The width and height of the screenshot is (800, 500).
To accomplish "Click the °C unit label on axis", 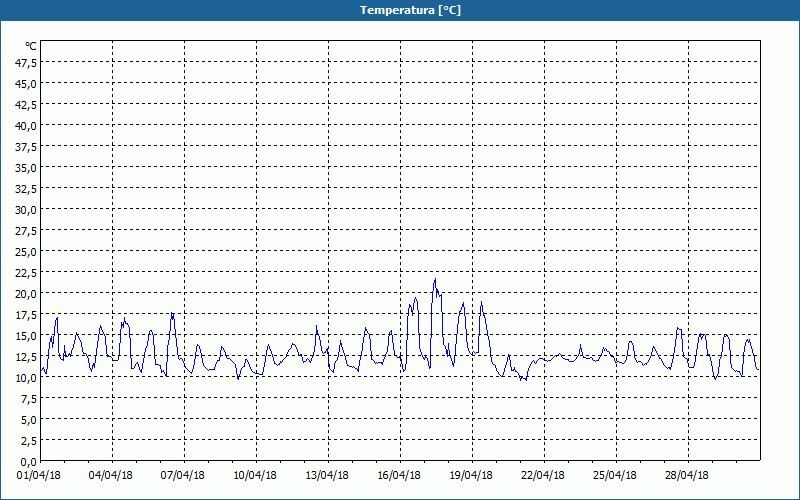I will pos(31,46).
